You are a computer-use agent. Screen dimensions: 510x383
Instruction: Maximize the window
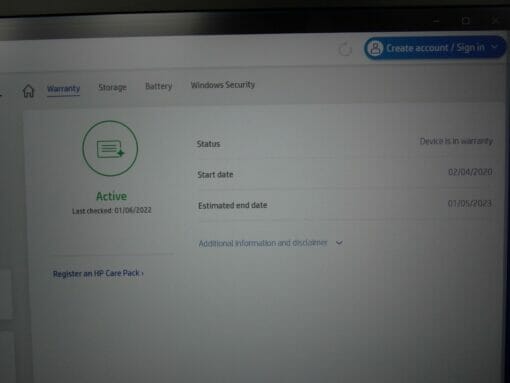click(466, 21)
